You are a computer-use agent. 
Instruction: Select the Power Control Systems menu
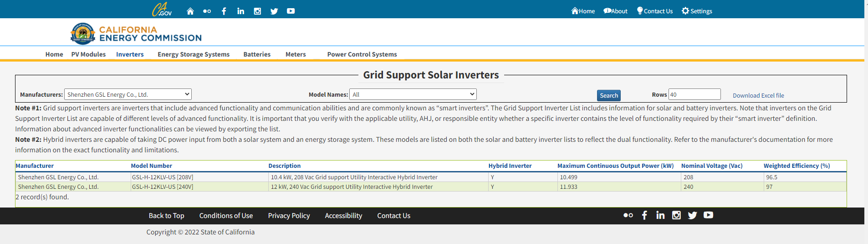click(x=362, y=54)
